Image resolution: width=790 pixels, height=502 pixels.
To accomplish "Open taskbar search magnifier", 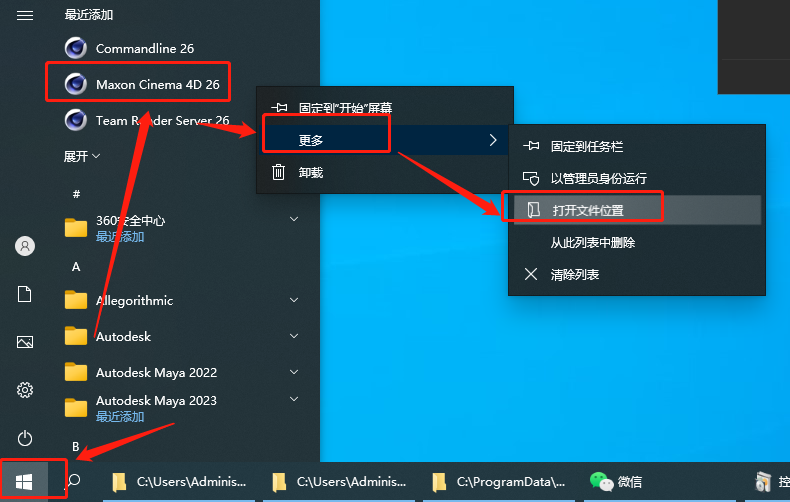I will [x=74, y=481].
